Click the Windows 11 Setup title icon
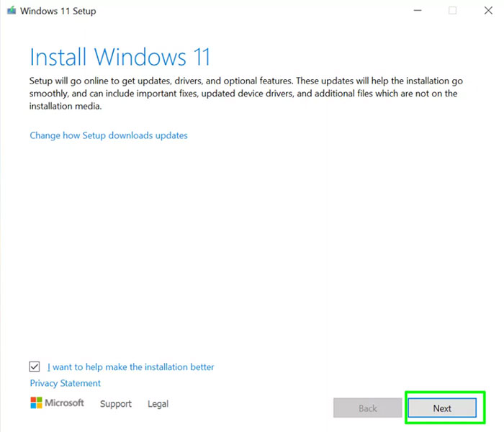This screenshot has height=432, width=504. [12, 11]
